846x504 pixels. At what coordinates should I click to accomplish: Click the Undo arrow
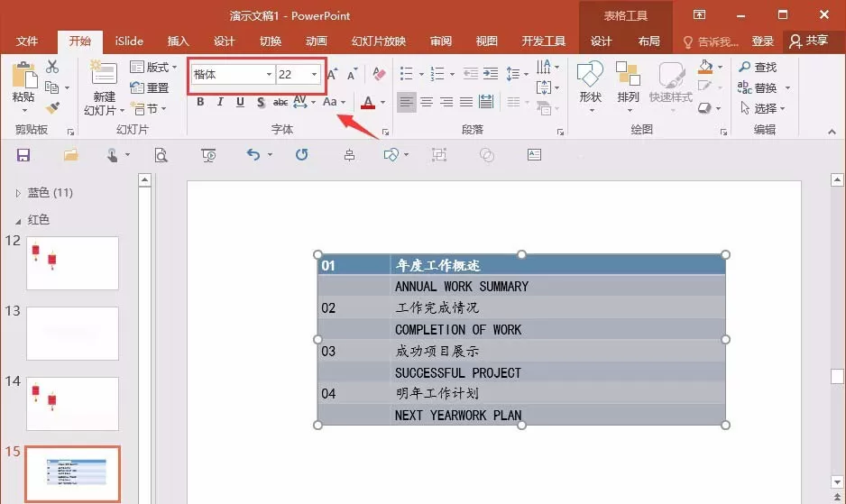(253, 155)
